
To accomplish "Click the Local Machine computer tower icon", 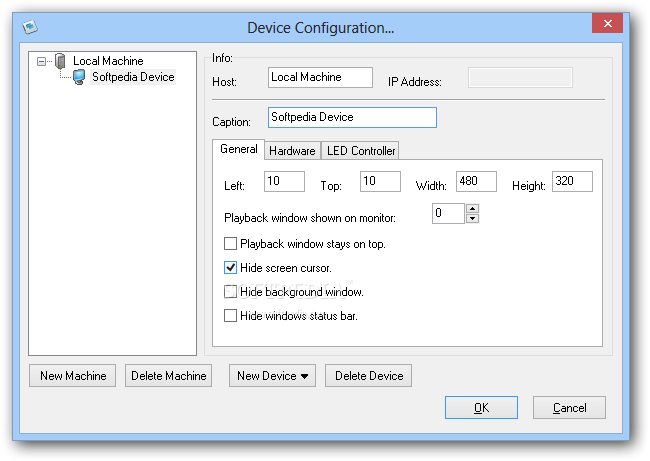I will coord(61,61).
